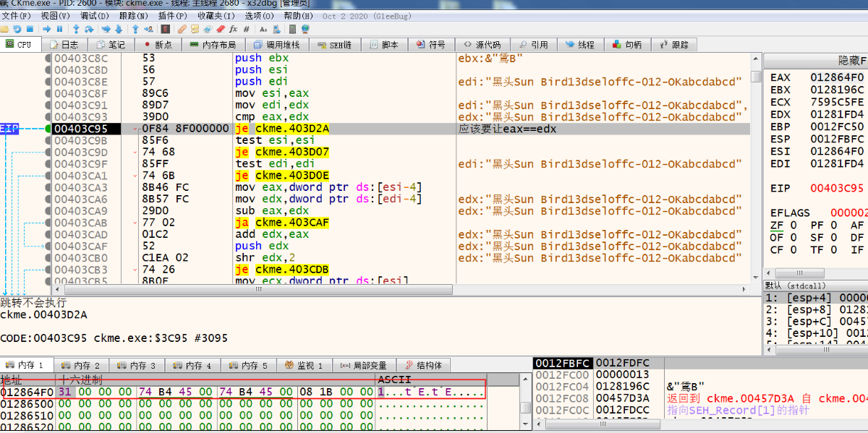Screen dimensions: 868x433
Task: Select stack address 0012FBFC
Action: click(563, 363)
